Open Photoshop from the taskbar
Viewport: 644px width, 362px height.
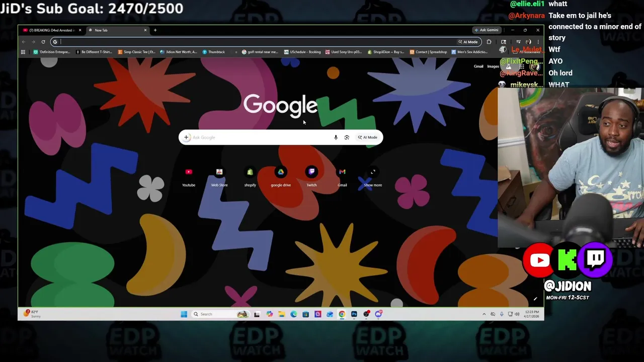coord(354,314)
